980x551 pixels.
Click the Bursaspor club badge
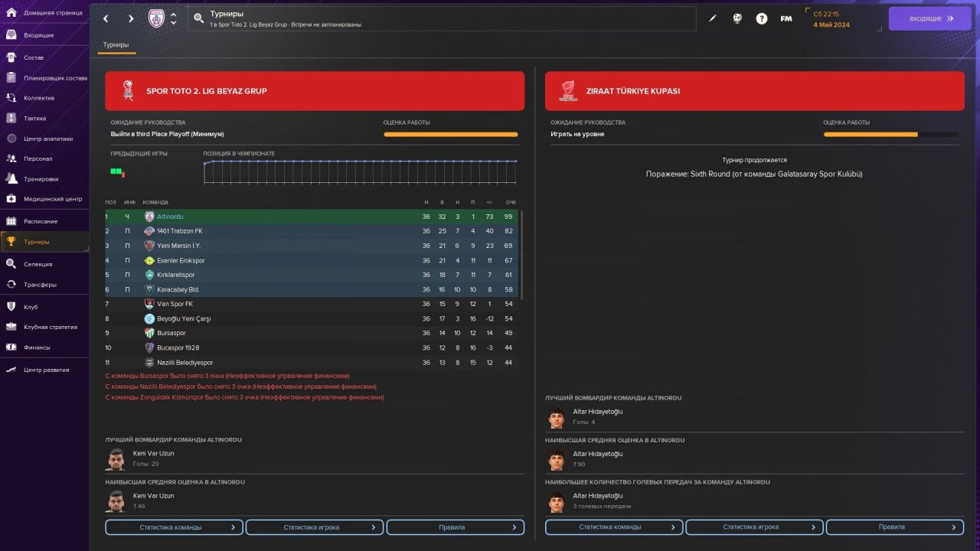tap(149, 333)
